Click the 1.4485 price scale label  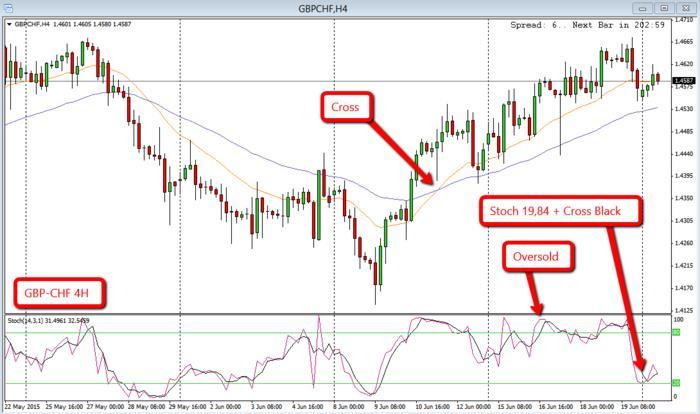coord(683,131)
